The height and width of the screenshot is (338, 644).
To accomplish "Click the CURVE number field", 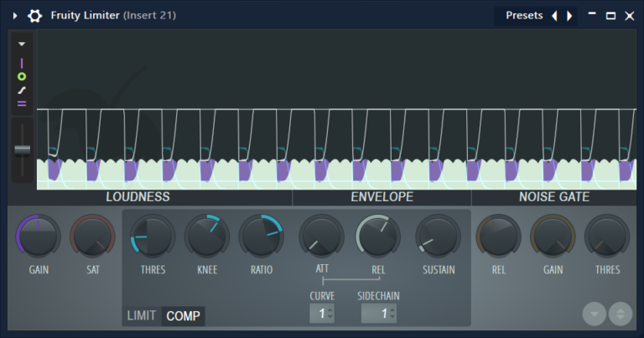I will pyautogui.click(x=319, y=314).
